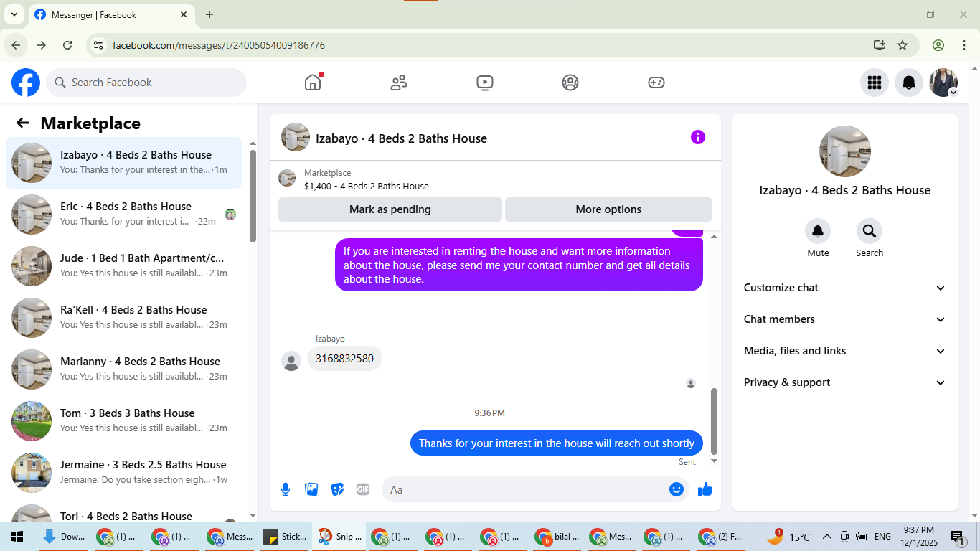
Task: Install app icon in address bar
Action: (880, 45)
